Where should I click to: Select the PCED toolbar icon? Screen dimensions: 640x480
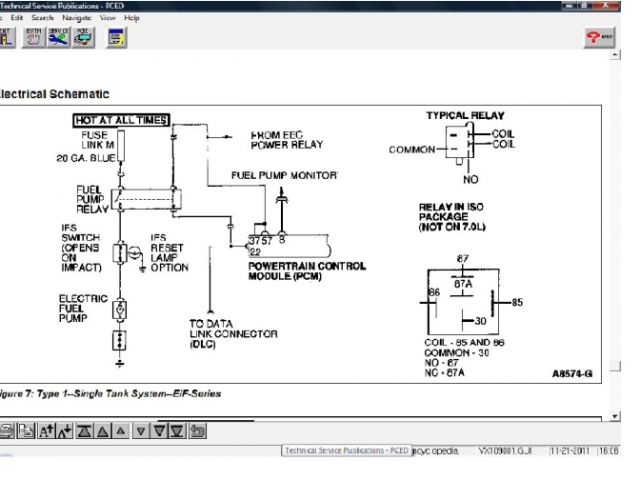[x=80, y=39]
